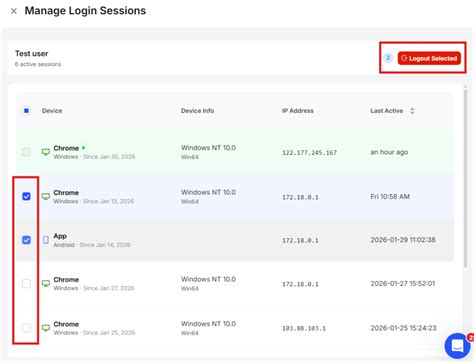Click the Manage Login Sessions title

tap(85, 11)
